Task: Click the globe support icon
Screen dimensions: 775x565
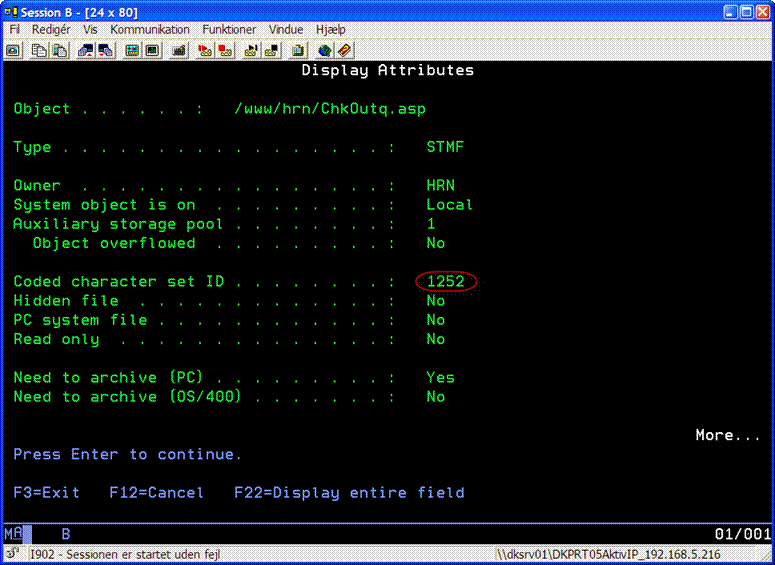Action: click(x=324, y=50)
